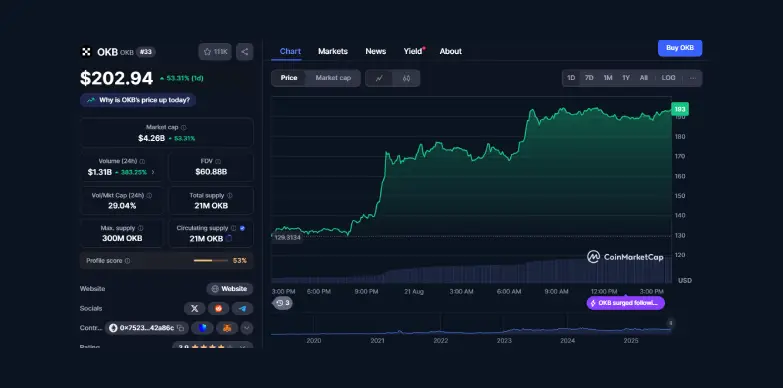
Task: Click FDV info icon
Action: (218, 162)
